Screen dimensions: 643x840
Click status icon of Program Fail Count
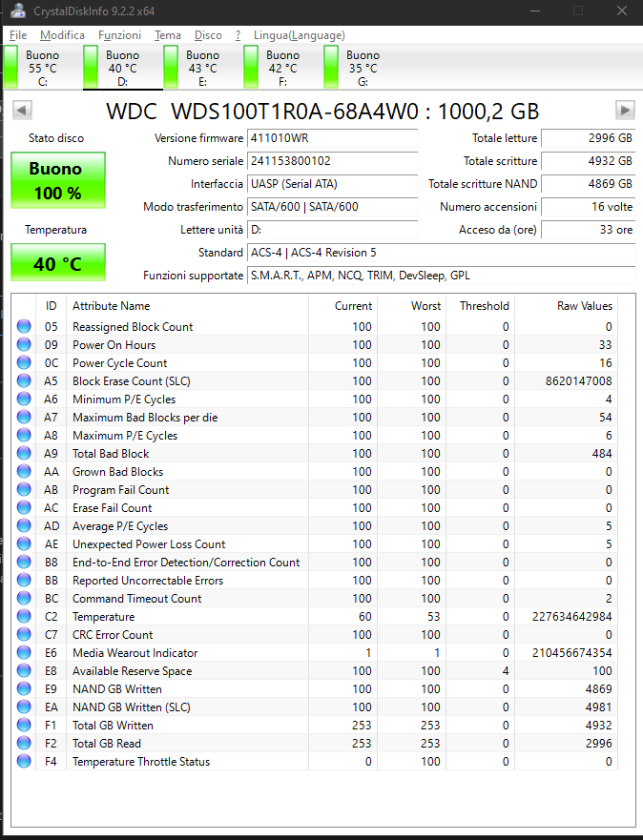pos(24,490)
